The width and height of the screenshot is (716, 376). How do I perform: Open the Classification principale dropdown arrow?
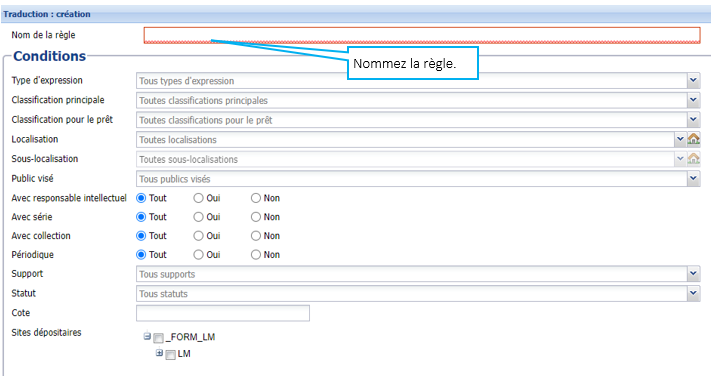(x=693, y=101)
